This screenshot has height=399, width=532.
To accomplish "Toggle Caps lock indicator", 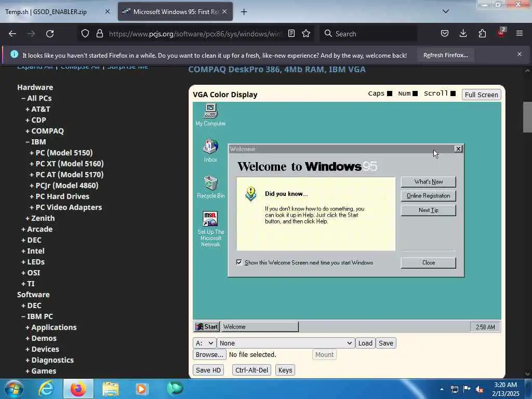I will pyautogui.click(x=390, y=94).
